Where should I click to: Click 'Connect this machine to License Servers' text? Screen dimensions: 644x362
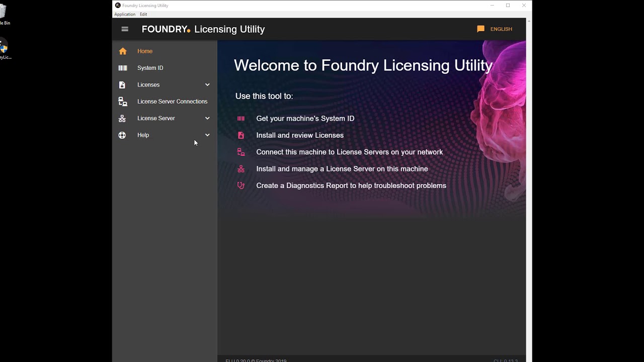point(350,152)
